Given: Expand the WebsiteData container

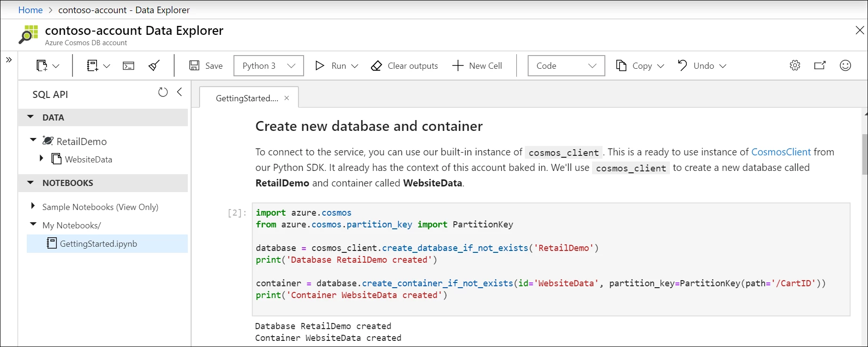Looking at the screenshot, I should [x=41, y=158].
